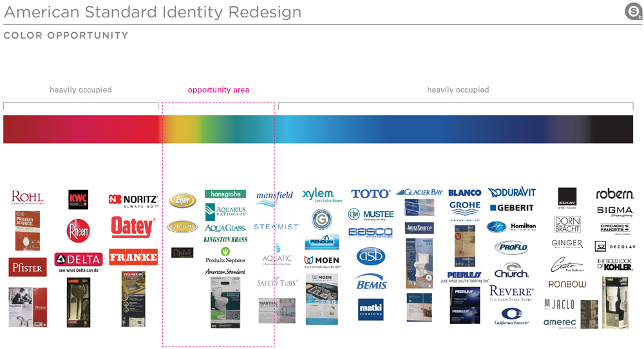Select the KWC black square logo

pos(78,199)
